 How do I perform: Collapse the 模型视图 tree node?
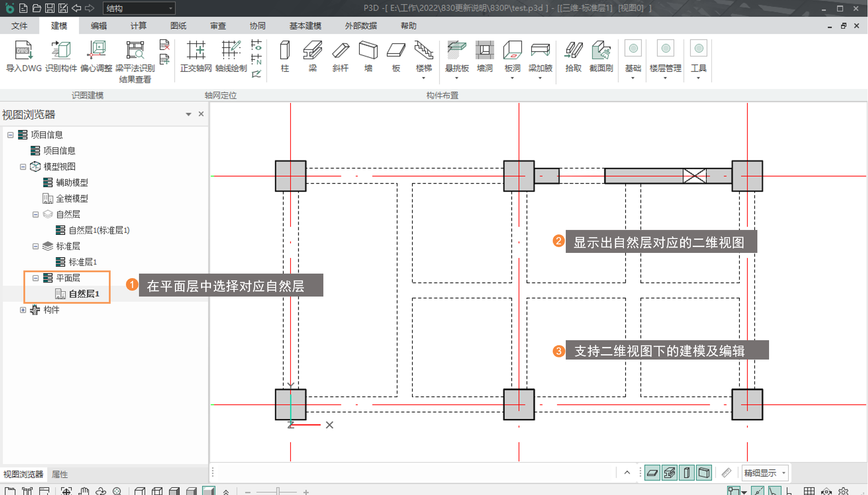point(23,167)
